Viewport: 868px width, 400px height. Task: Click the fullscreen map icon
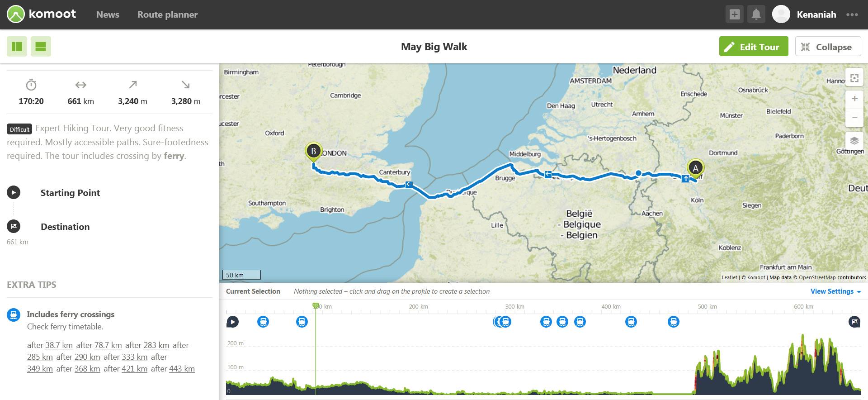tap(854, 78)
